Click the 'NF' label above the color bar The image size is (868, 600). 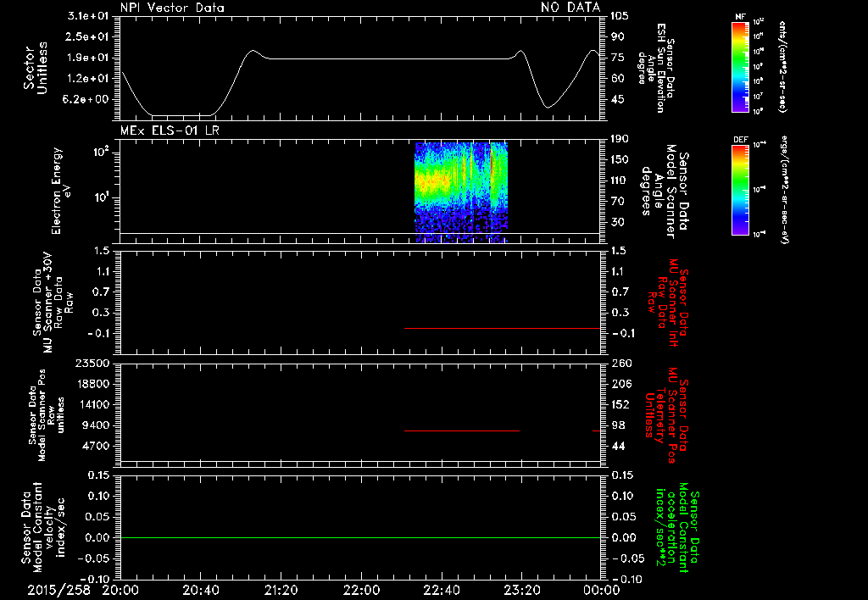point(740,17)
